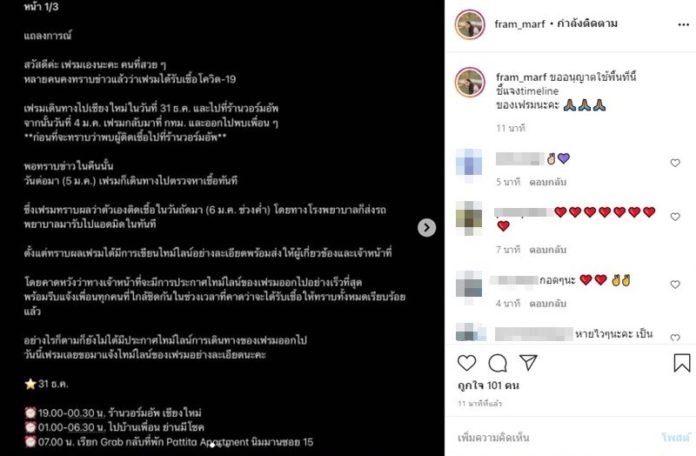Reply to the comment posted 4 นาที ago

click(548, 303)
